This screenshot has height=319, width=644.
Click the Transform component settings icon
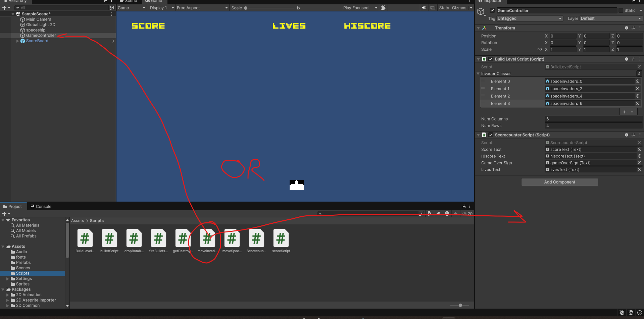click(633, 28)
